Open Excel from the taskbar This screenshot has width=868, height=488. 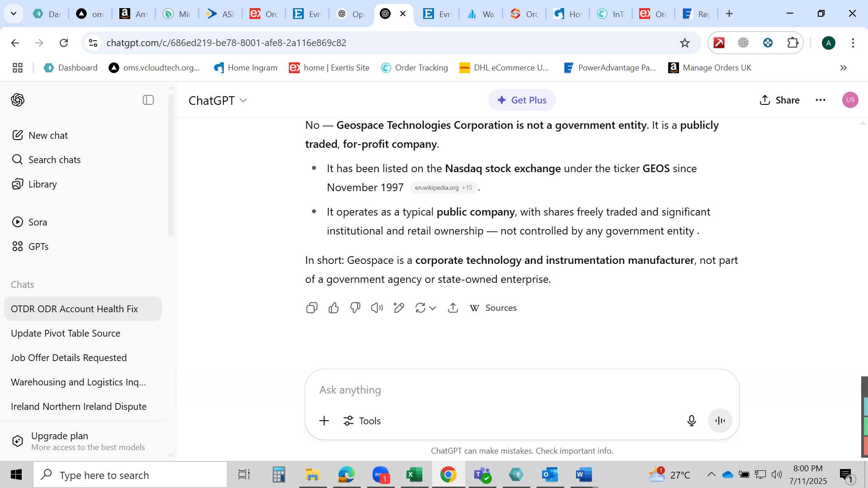(x=414, y=475)
